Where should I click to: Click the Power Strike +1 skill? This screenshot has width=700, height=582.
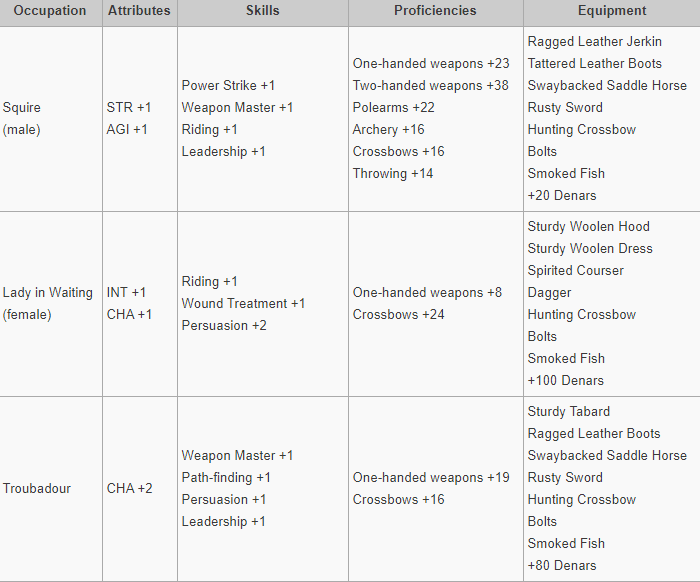[228, 86]
